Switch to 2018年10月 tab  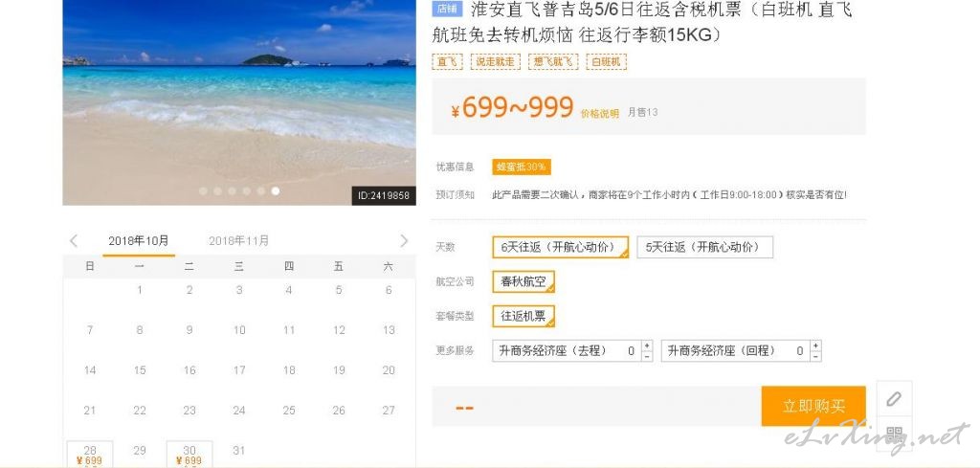coord(139,240)
